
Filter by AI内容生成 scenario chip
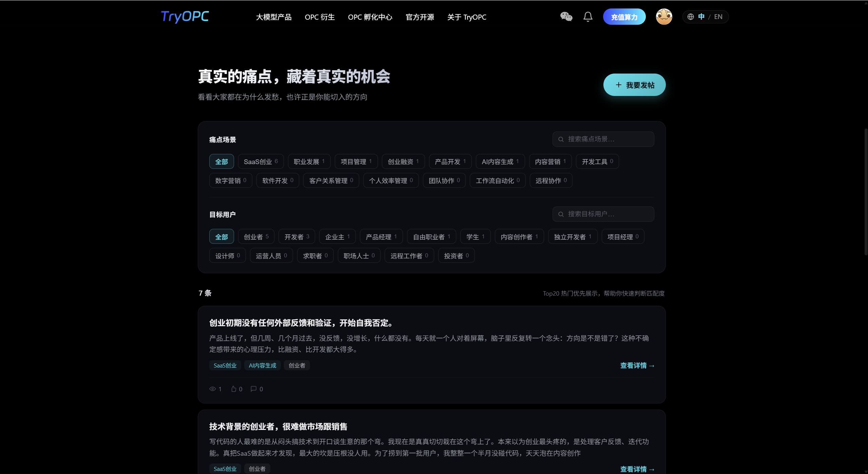[500, 161]
